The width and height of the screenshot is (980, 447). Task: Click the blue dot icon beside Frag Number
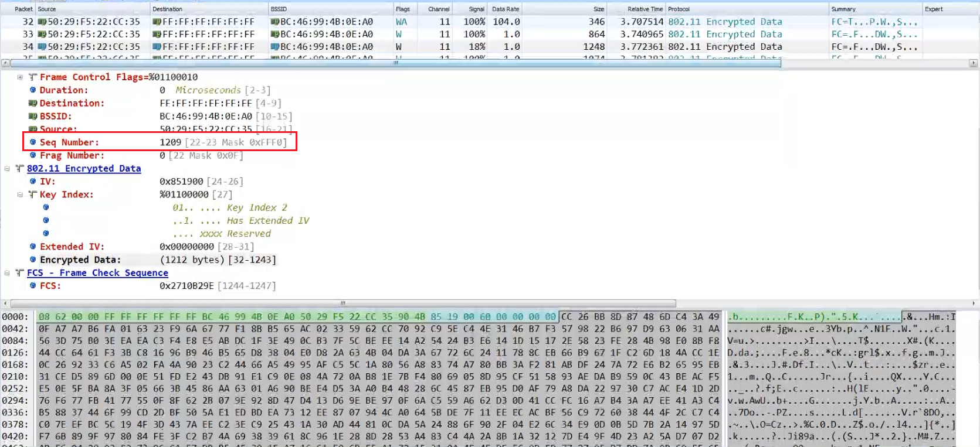[33, 155]
